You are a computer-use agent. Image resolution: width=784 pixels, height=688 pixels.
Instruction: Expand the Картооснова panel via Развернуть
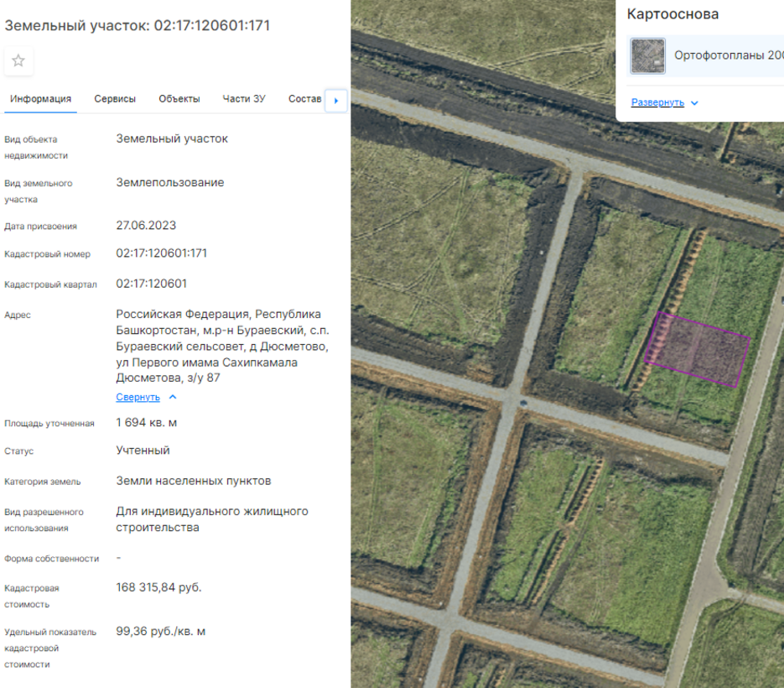(x=657, y=103)
